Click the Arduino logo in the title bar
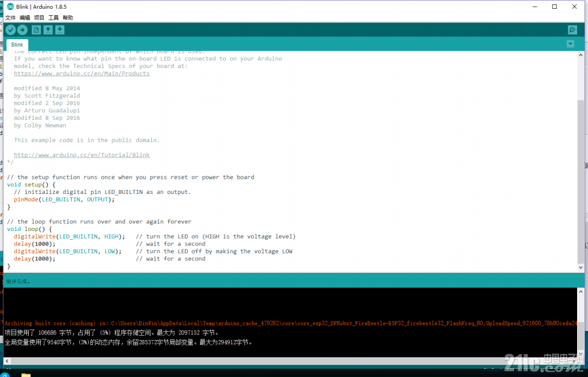Viewport: 588px width, 377px height. pos(10,7)
